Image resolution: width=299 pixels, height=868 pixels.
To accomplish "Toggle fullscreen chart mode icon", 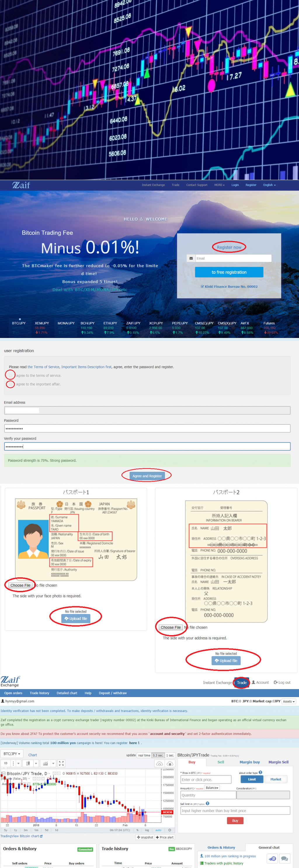I will (x=61, y=763).
